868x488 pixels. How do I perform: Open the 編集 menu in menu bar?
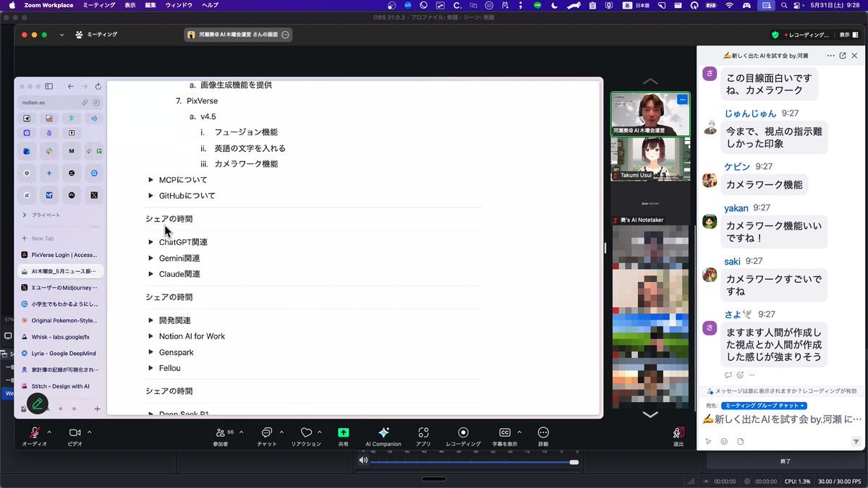(150, 5)
